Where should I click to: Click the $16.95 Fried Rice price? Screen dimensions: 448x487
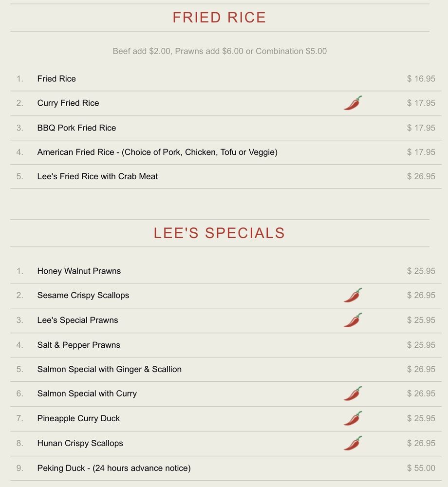[x=421, y=79]
